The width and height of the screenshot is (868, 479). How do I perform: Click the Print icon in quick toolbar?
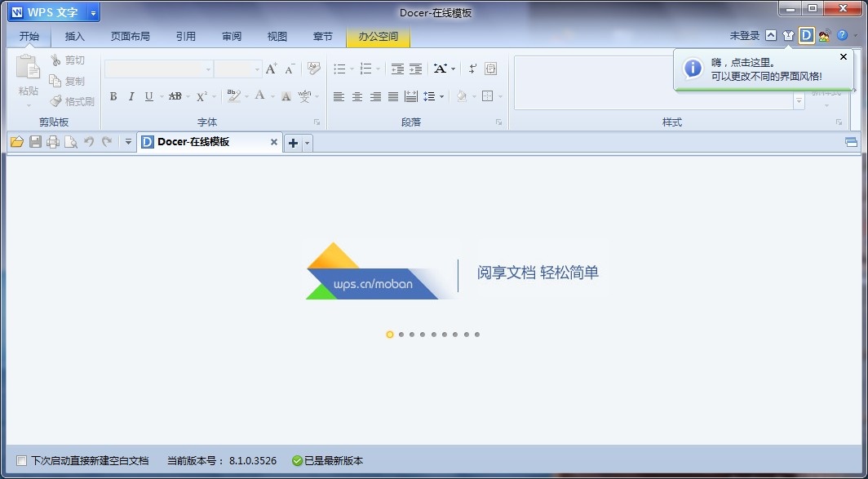point(53,142)
